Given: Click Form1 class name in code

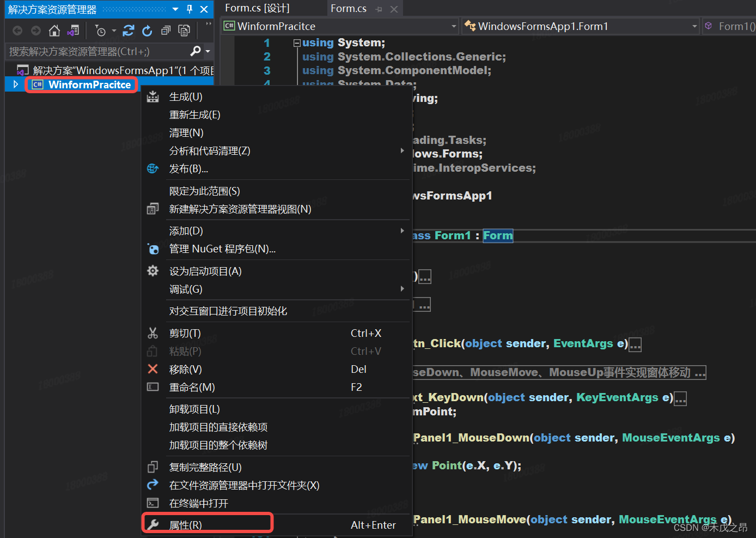Looking at the screenshot, I should pyautogui.click(x=453, y=235).
